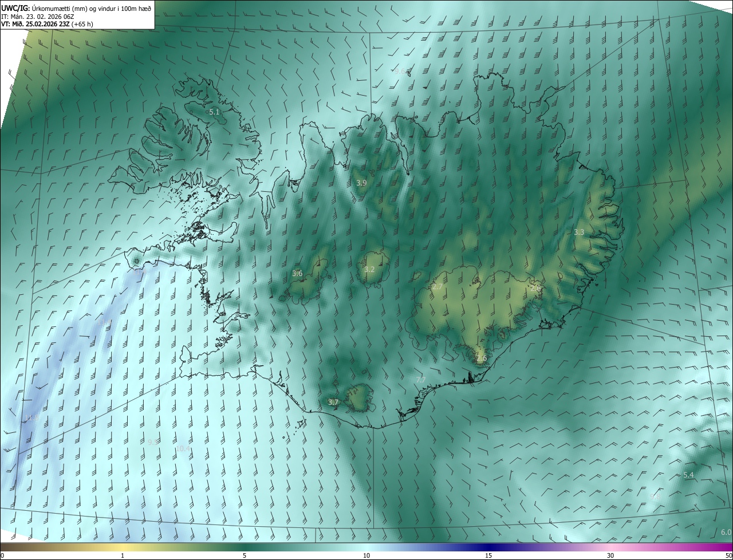733x560 pixels.
Task: Click the 11.4 value over the western sea
Action: [104, 322]
